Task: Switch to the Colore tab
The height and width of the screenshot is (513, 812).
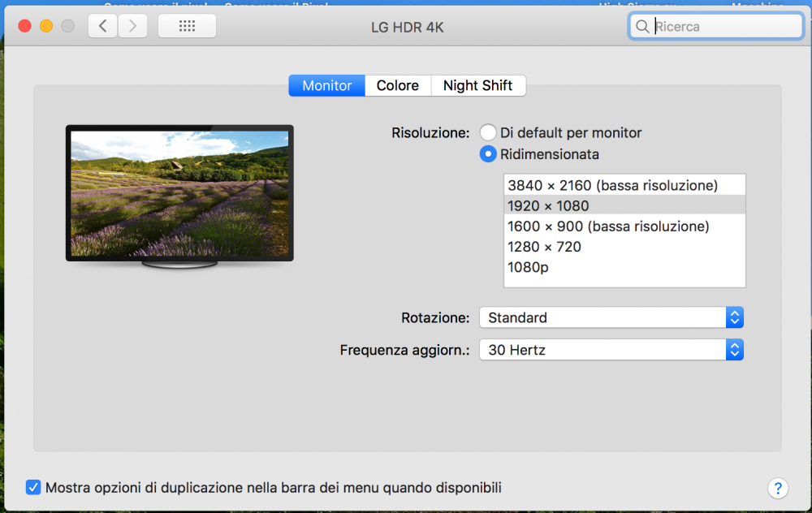Action: [398, 85]
